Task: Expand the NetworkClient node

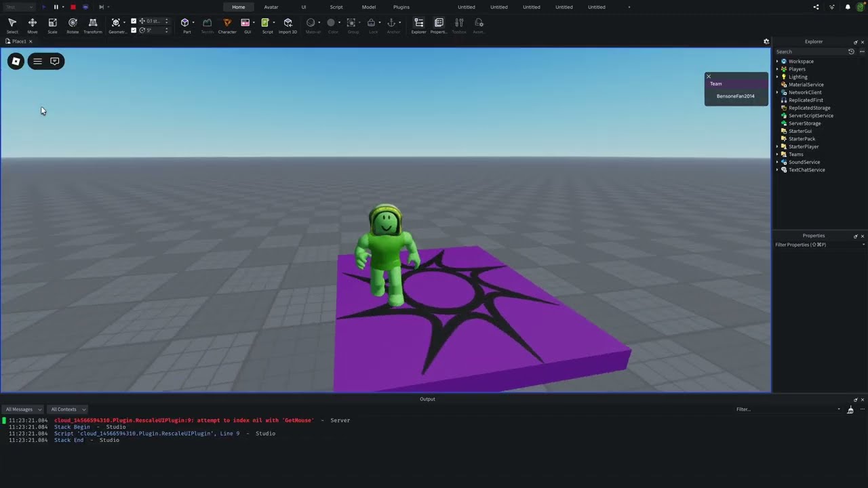Action: tap(777, 92)
